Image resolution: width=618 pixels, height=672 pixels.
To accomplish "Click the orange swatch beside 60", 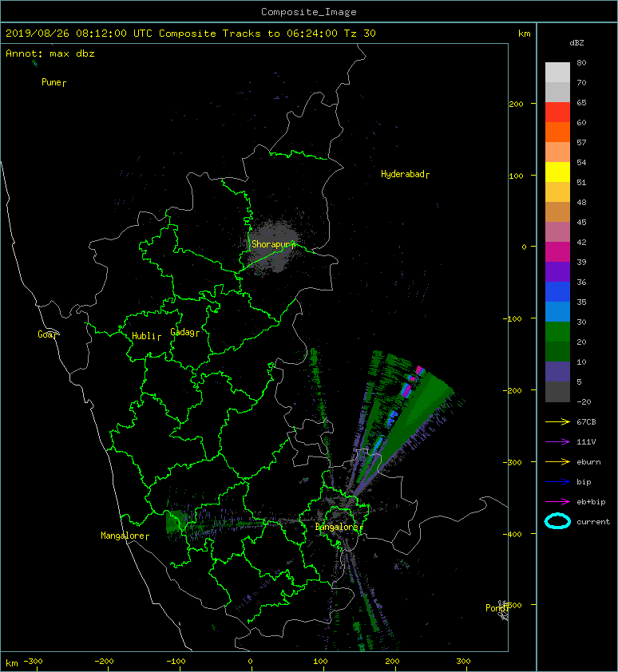I will [557, 132].
